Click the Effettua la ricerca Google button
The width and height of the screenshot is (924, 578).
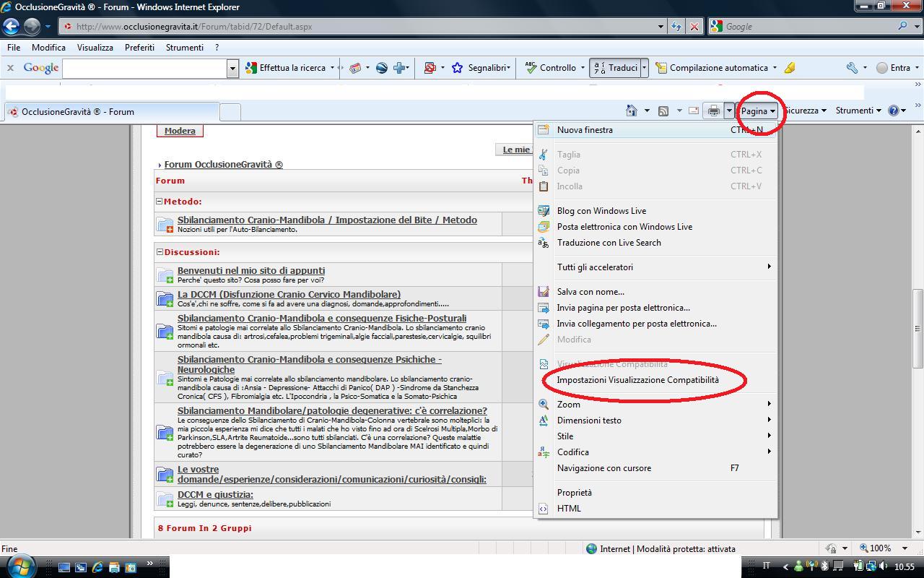[x=286, y=67]
